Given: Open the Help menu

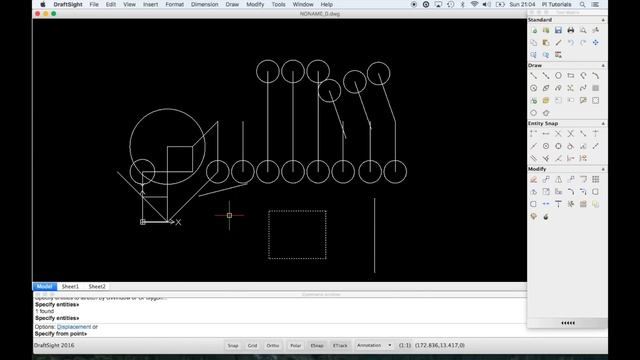Looking at the screenshot, I should click(327, 4).
